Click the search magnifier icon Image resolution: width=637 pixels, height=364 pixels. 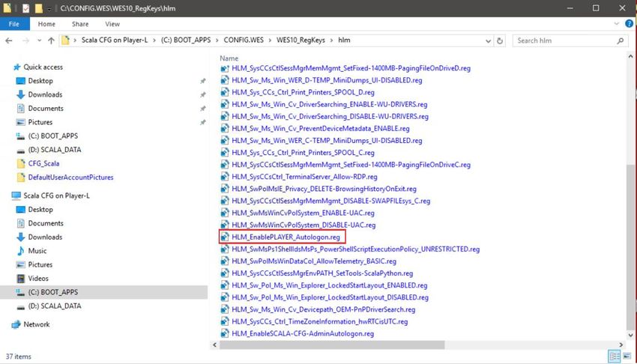[x=620, y=40]
